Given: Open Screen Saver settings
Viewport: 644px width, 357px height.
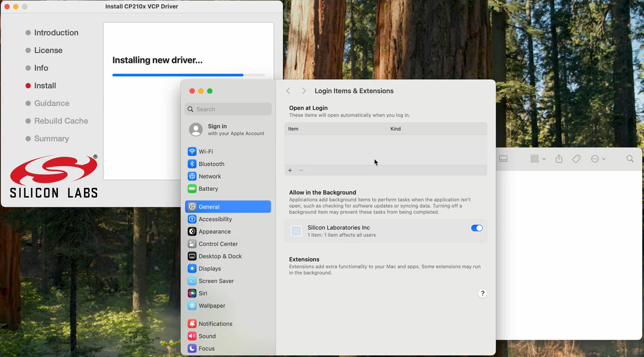Looking at the screenshot, I should point(228,281).
